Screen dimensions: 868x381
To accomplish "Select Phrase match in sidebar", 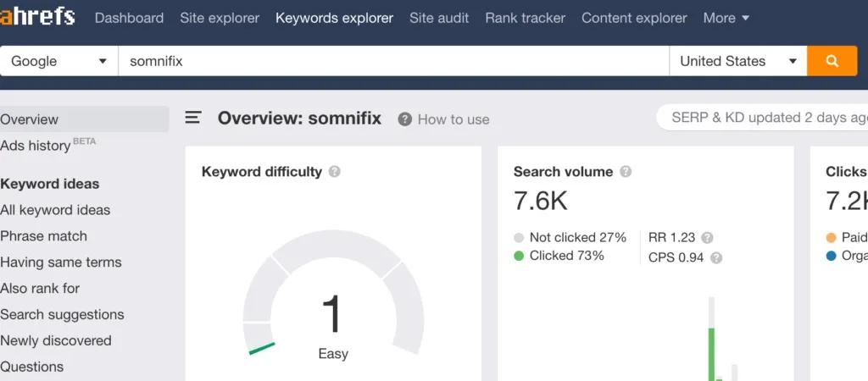I will tap(44, 236).
